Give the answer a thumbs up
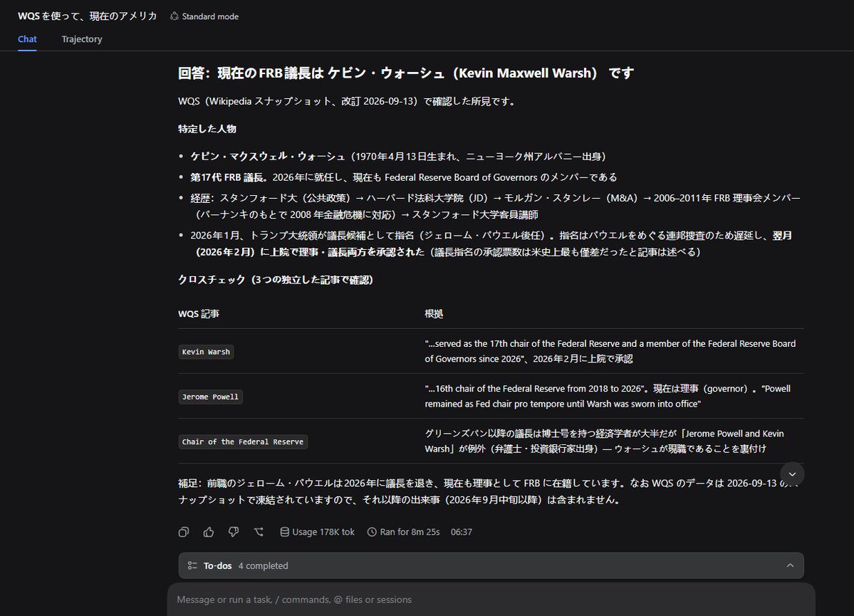Viewport: 854px width, 616px height. point(209,532)
